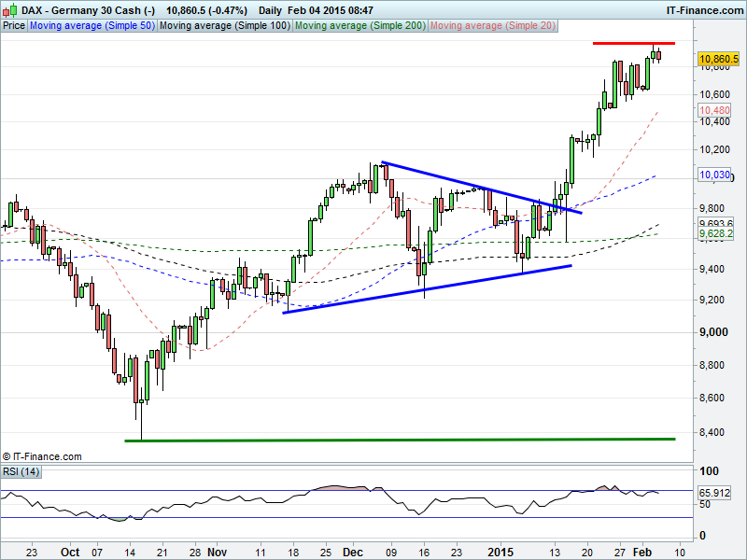Select the yellow 10,860.5 current price tag
The height and width of the screenshot is (560, 747).
pyautogui.click(x=718, y=59)
